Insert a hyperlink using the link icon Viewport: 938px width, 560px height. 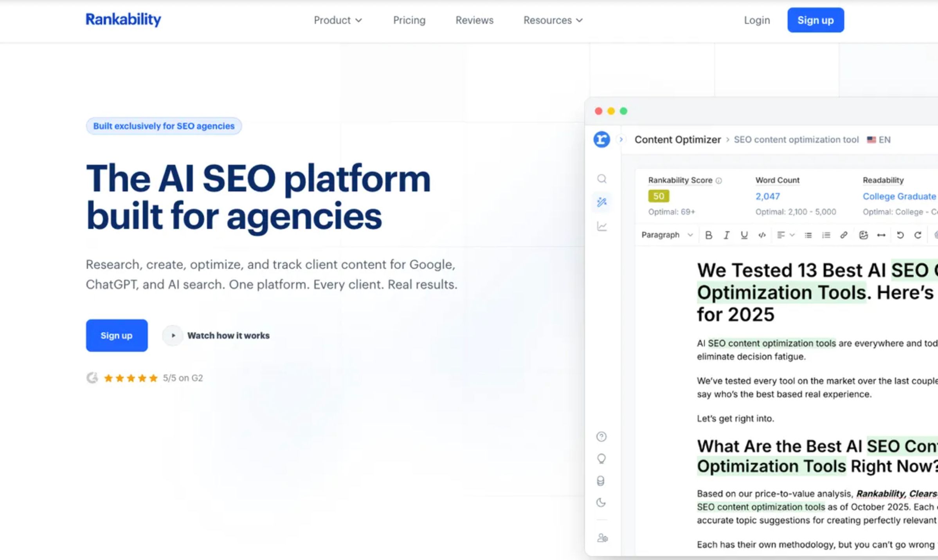(844, 235)
